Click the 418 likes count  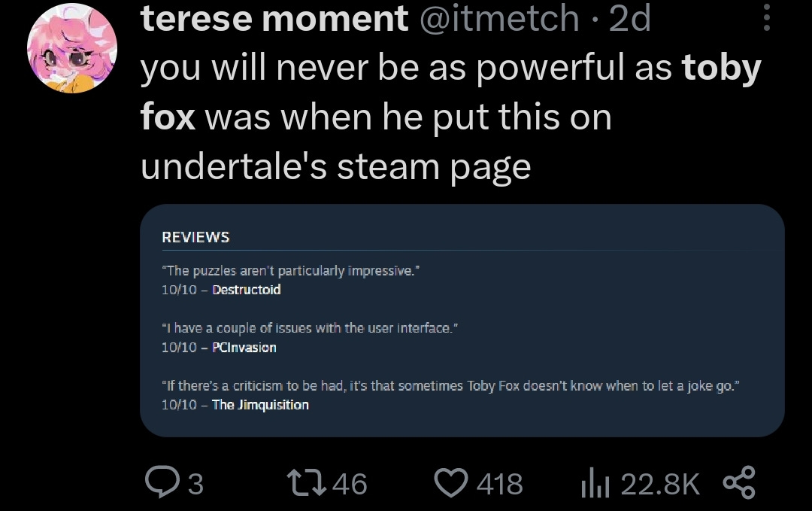pos(500,484)
